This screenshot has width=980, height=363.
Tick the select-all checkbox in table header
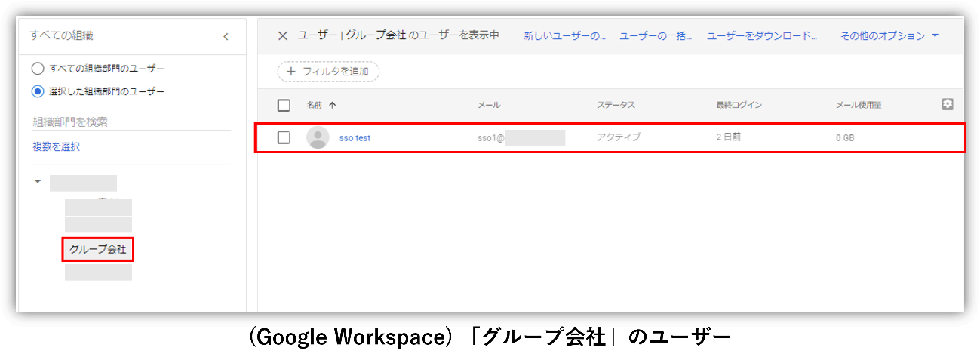click(284, 105)
